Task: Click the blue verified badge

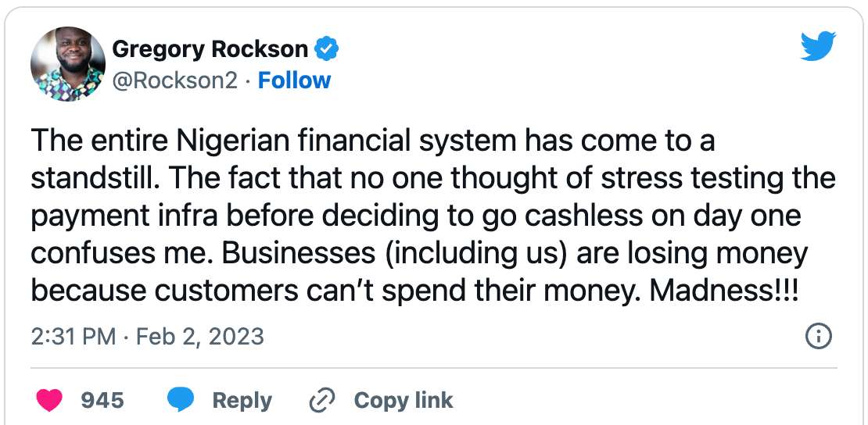Action: coord(326,50)
